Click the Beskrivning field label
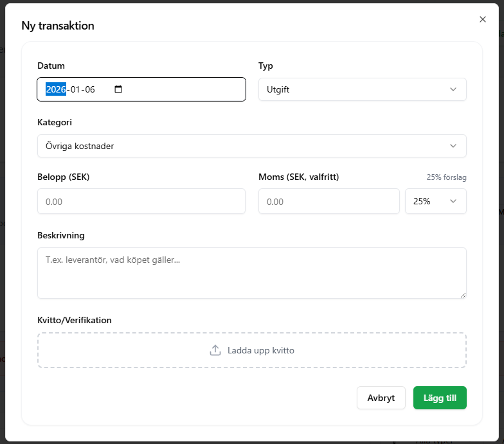This screenshot has height=444, width=504. pos(61,235)
